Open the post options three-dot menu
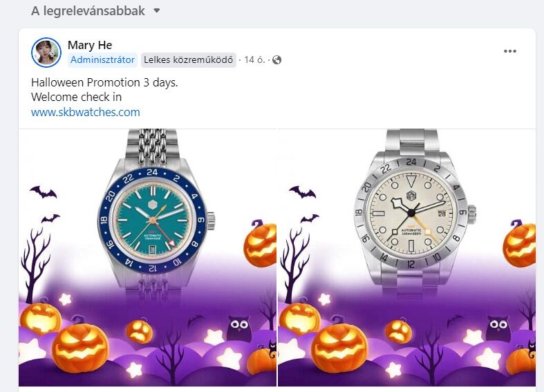 (x=509, y=51)
